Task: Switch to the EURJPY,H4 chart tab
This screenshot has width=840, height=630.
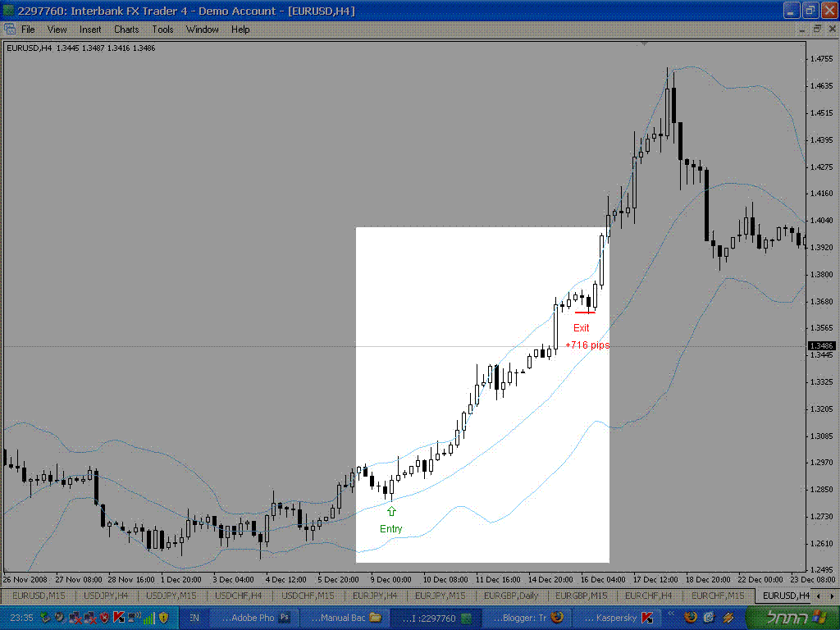Action: coord(374,596)
